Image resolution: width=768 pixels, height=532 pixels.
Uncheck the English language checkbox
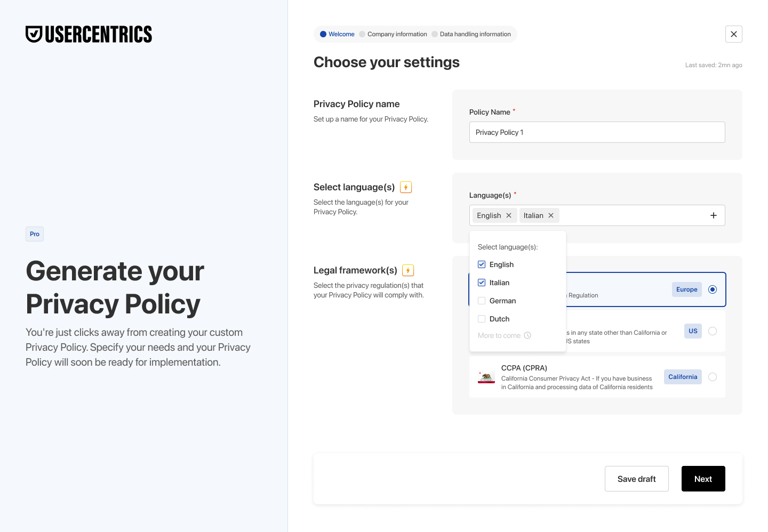pyautogui.click(x=482, y=264)
